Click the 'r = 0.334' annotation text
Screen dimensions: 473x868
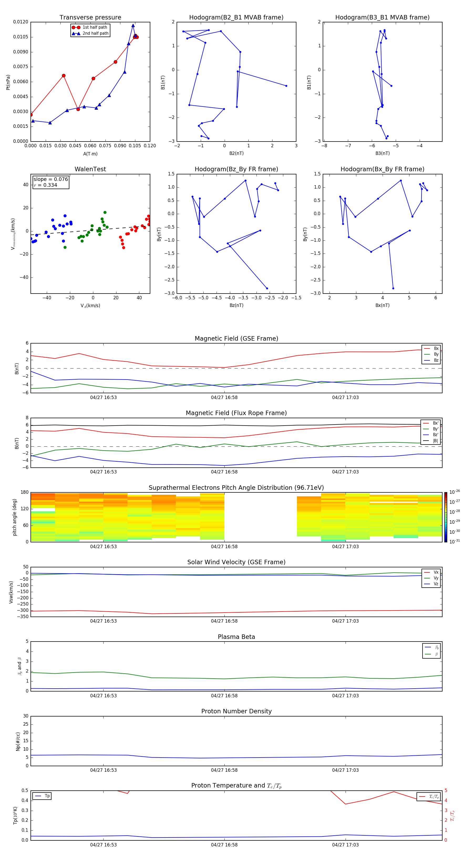tap(45, 185)
